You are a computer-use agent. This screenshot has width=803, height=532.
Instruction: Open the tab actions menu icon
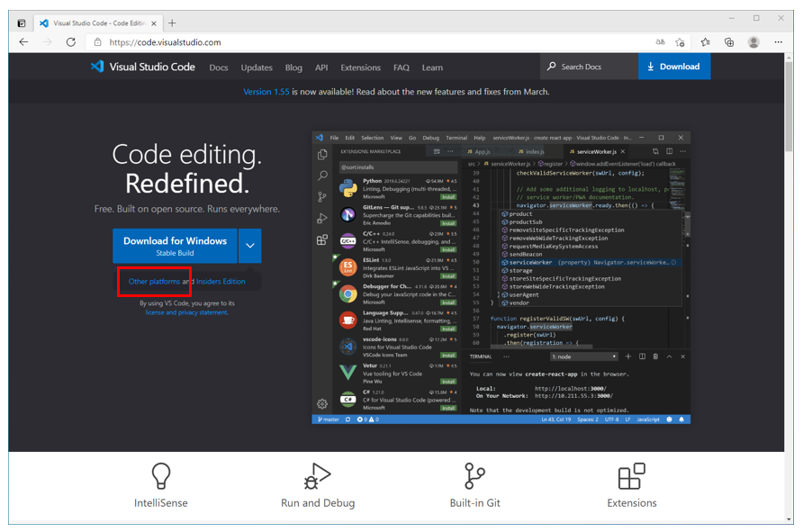coord(22,23)
